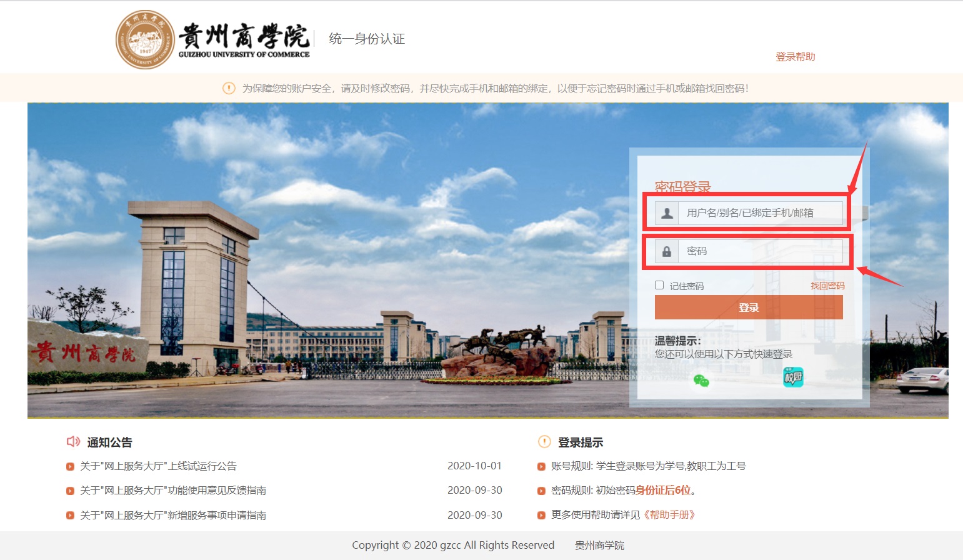The width and height of the screenshot is (963, 560).
Task: Open the 上线试运行公告 notice
Action: pos(158,466)
